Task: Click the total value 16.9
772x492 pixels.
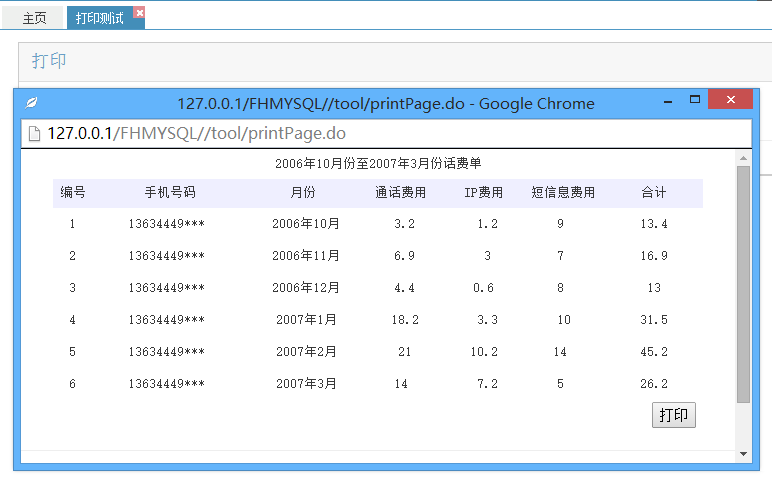Action: 654,256
